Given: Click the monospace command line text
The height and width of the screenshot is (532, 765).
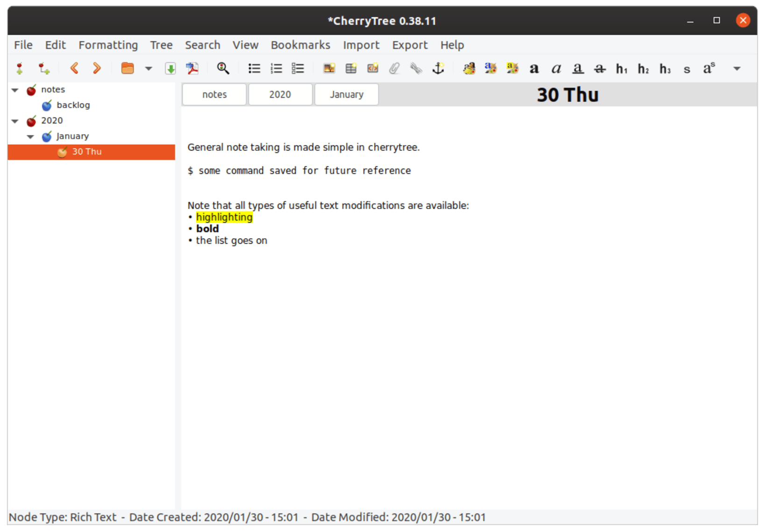Looking at the screenshot, I should 299,171.
